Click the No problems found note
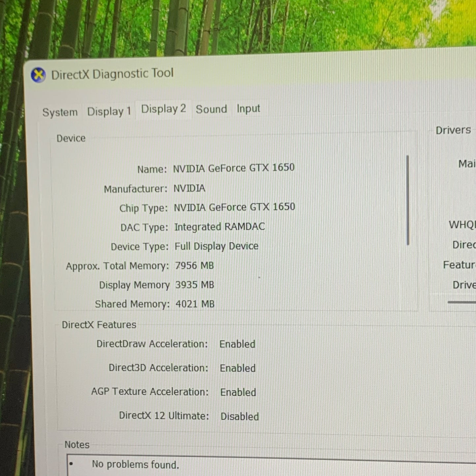The width and height of the screenshot is (476, 476). pyautogui.click(x=135, y=464)
